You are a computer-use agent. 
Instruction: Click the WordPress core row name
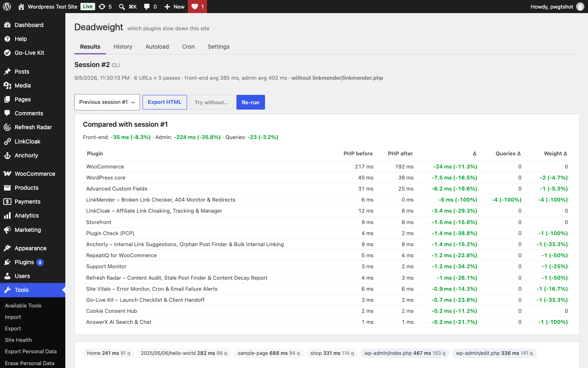[x=106, y=177]
